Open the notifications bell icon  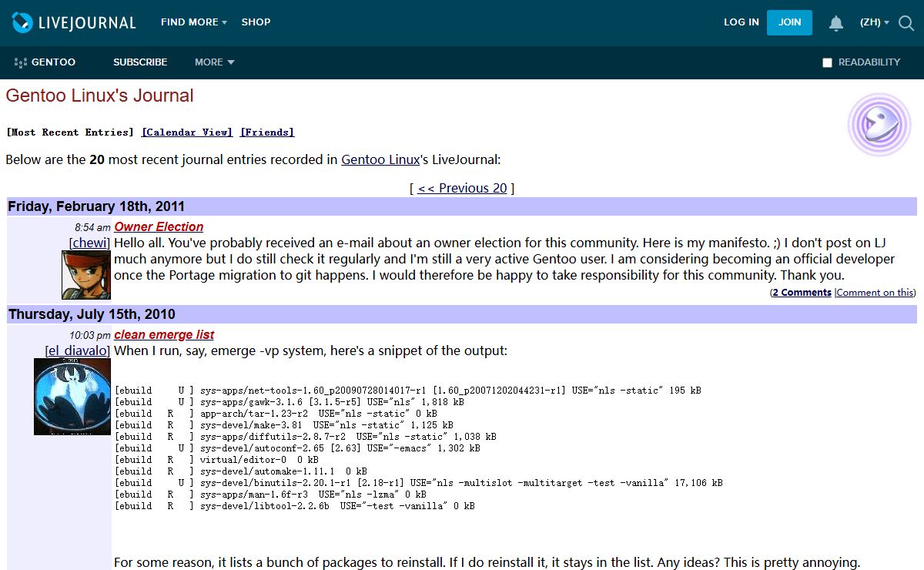pyautogui.click(x=836, y=23)
